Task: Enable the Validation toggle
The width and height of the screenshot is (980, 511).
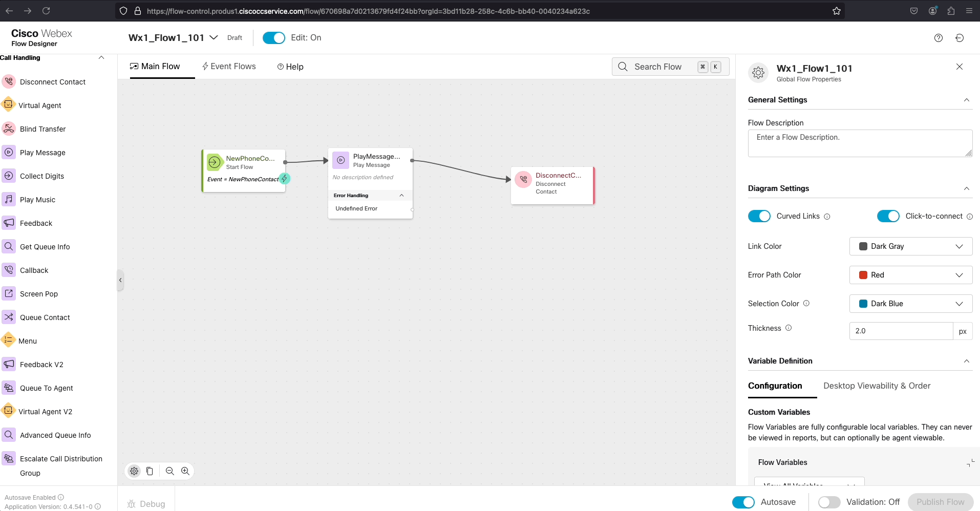Action: [829, 502]
